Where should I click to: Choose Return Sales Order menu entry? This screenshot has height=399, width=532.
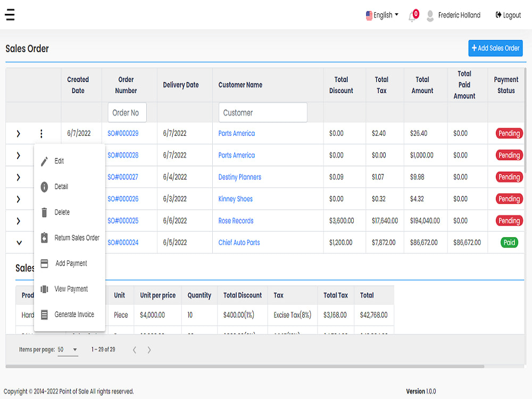(x=70, y=237)
